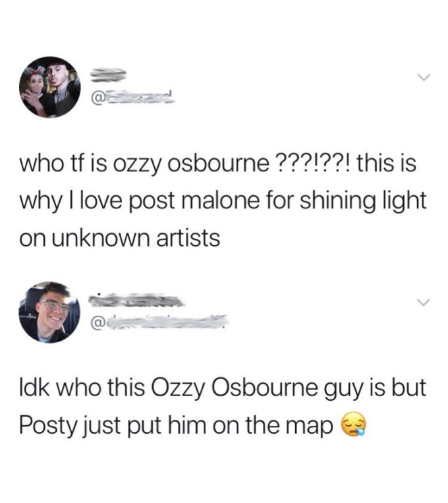
Task: Click the word 'Posty' in second tweet
Action: 49,425
